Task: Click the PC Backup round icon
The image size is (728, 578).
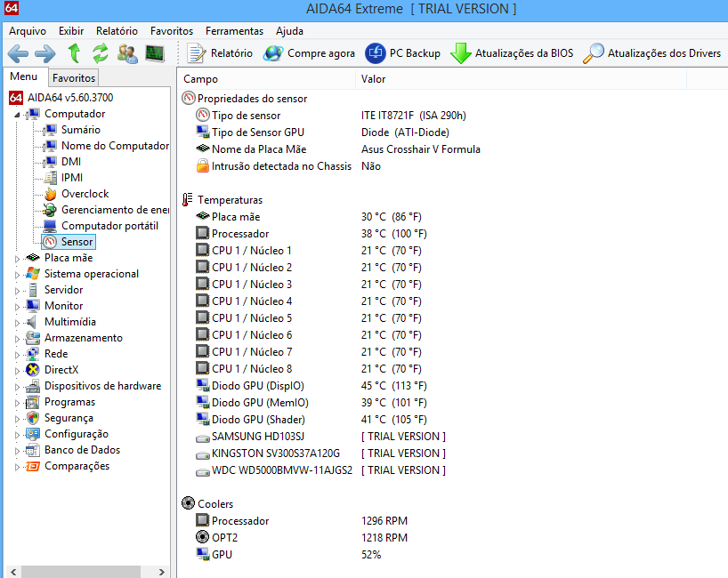Action: (x=376, y=53)
